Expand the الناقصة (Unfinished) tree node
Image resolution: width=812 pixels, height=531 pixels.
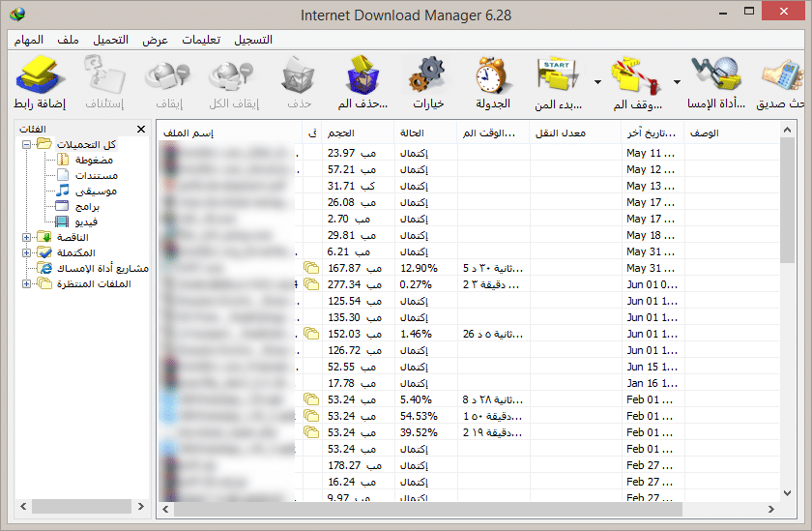[26, 237]
